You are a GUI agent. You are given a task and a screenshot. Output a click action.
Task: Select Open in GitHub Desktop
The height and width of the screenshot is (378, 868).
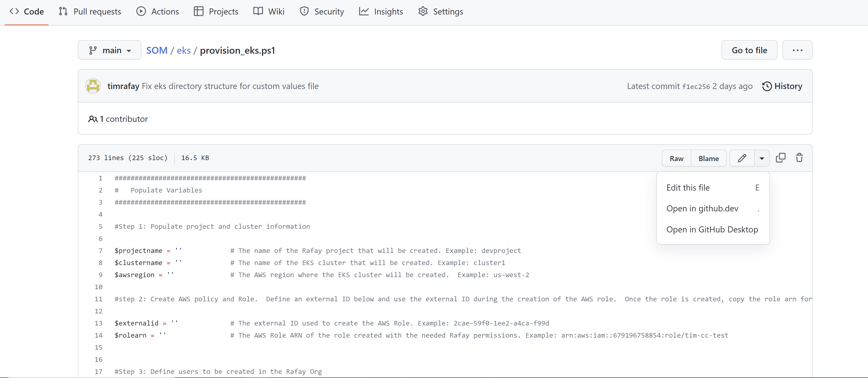point(713,229)
